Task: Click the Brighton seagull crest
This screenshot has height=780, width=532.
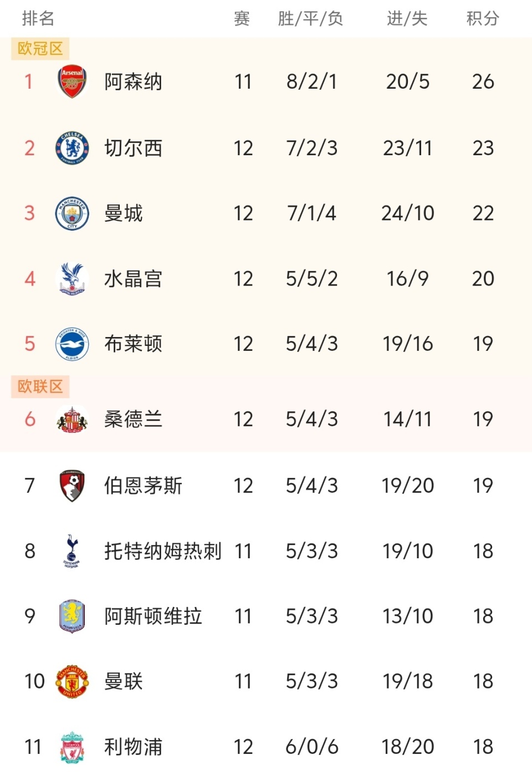Action: (x=72, y=344)
